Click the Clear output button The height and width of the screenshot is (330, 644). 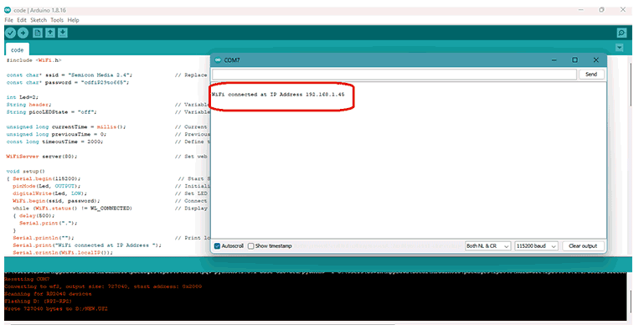tap(583, 245)
